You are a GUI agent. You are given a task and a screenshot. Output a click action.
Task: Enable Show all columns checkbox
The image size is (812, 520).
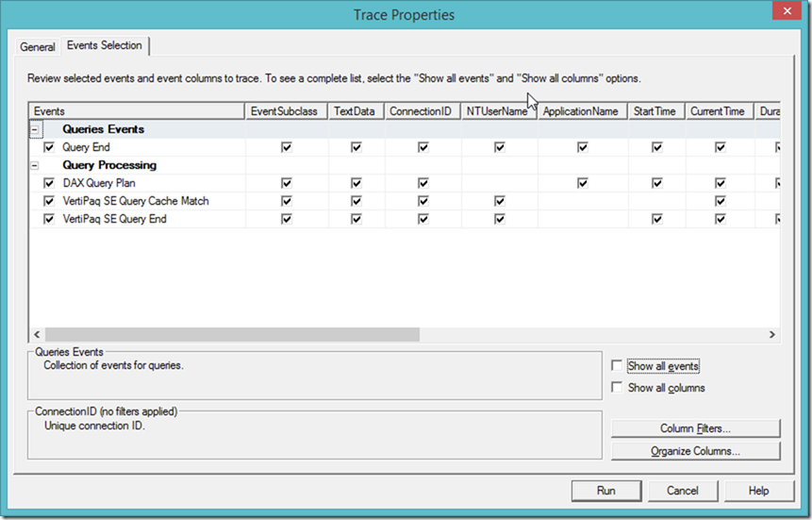point(617,387)
